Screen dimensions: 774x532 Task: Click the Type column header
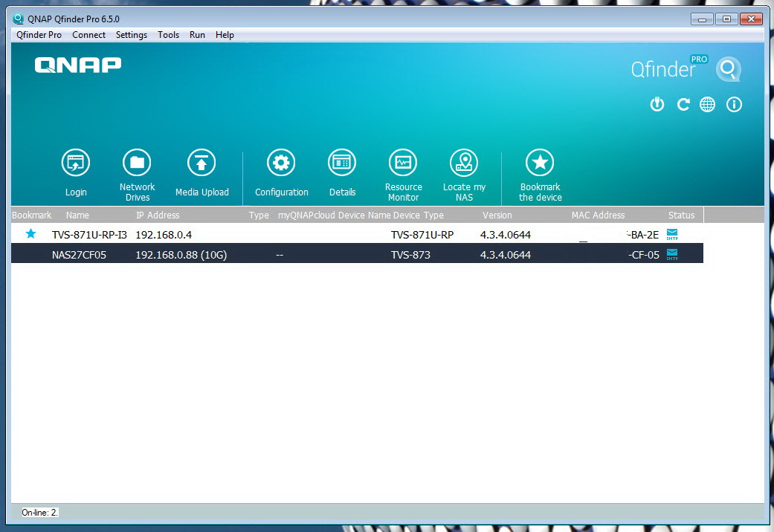point(259,215)
